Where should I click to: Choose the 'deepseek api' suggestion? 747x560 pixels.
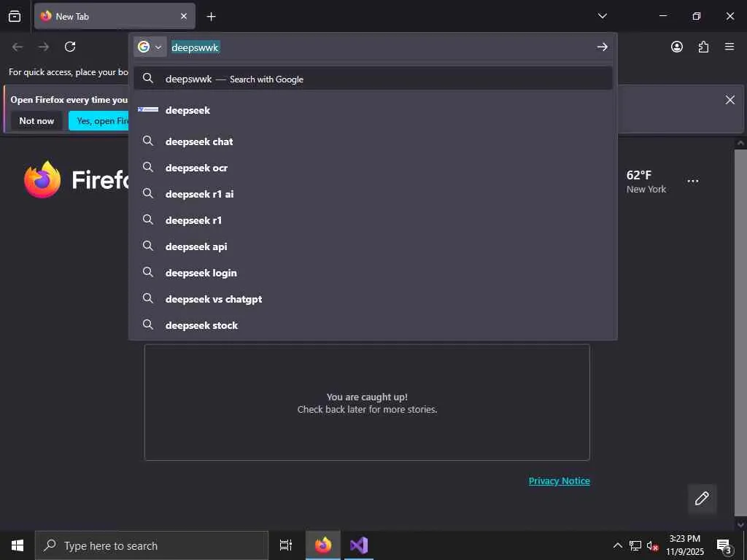(373, 246)
